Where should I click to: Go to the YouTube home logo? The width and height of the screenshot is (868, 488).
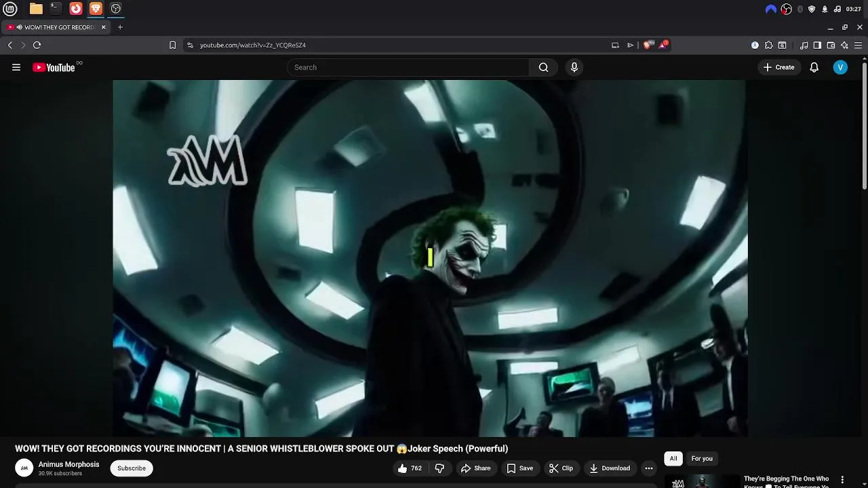pyautogui.click(x=54, y=67)
